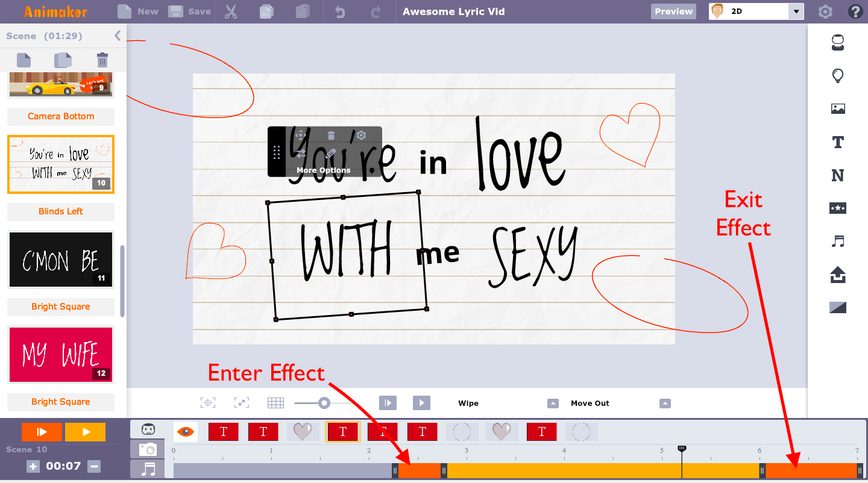868x483 pixels.
Task: Open the Properties lightbulb panel
Action: (838, 76)
